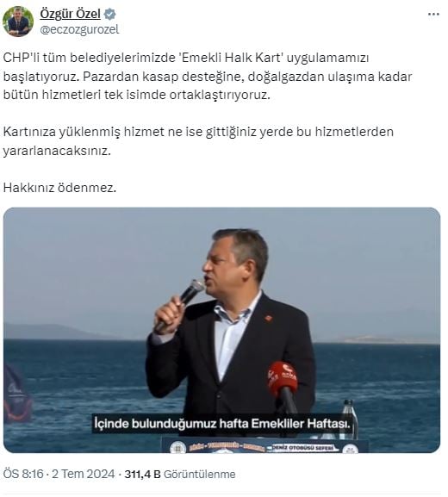
Task: Click the 'Hakkınız ödenmez.' line
Action: pyautogui.click(x=59, y=188)
